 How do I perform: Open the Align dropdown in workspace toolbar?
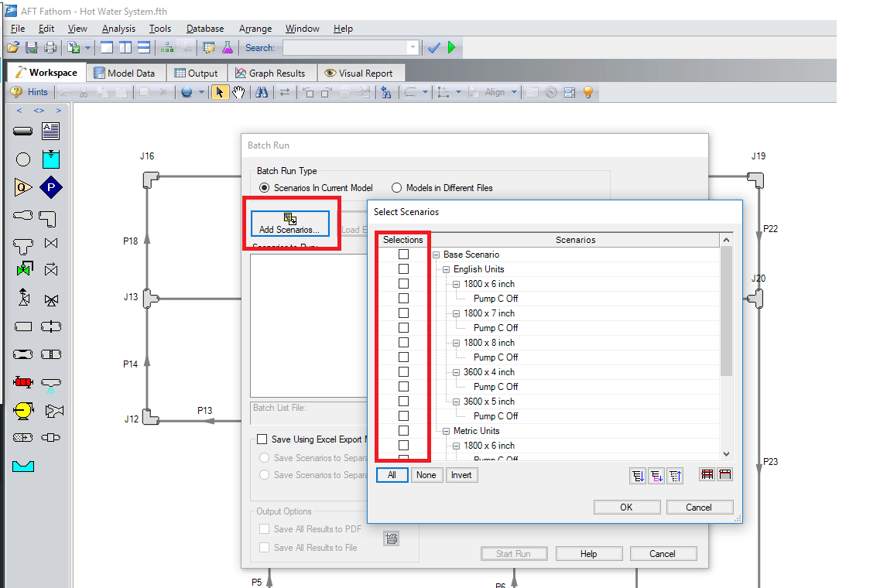[514, 92]
